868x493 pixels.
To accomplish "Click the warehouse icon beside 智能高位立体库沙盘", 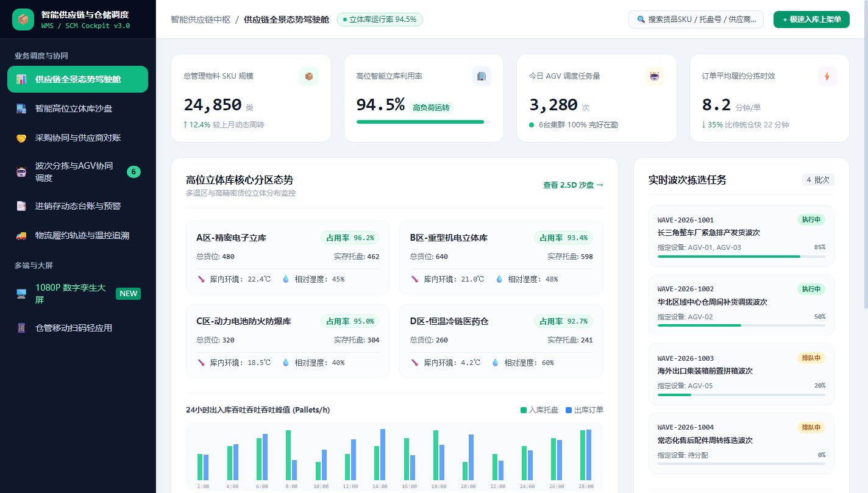I will [x=21, y=108].
